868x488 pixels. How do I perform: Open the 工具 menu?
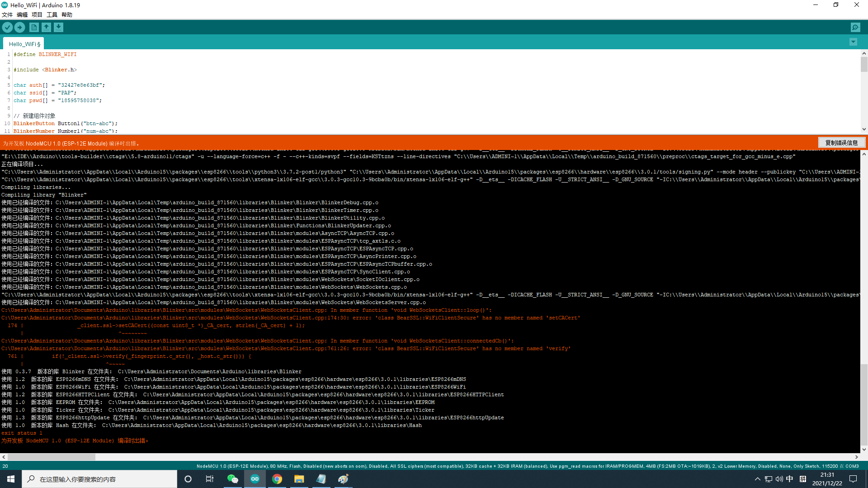pyautogui.click(x=52, y=15)
